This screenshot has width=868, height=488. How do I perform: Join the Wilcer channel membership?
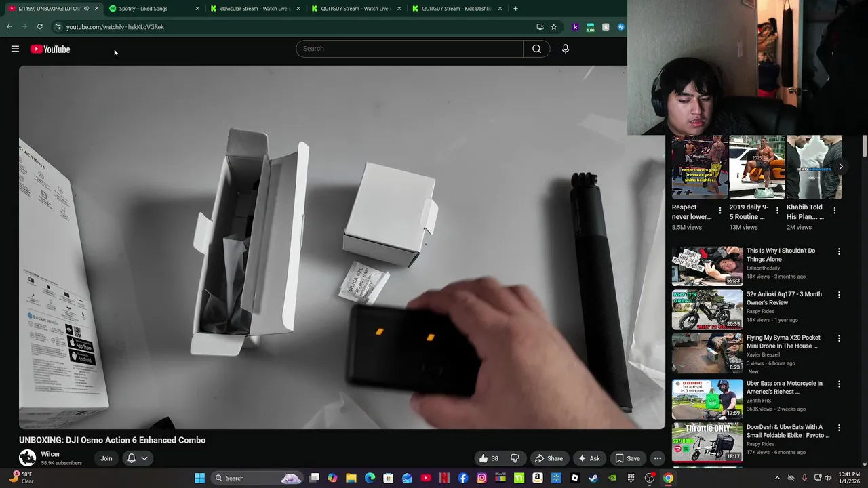106,458
